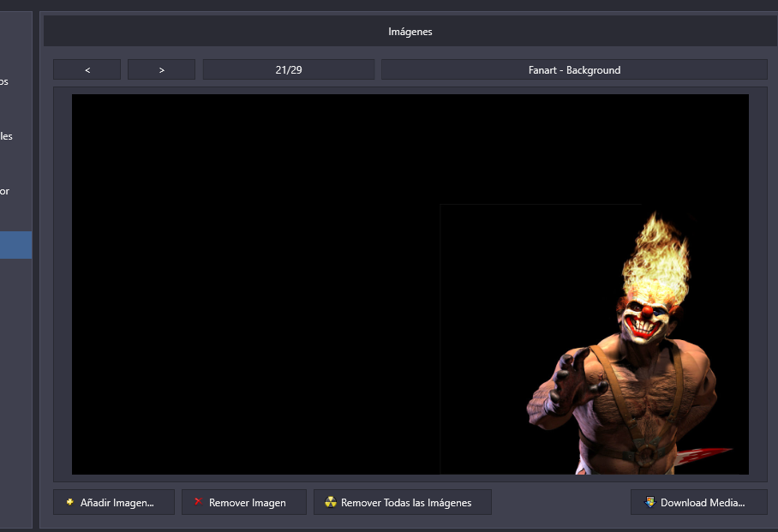This screenshot has height=532, width=778.
Task: Open the Fanart - Background image type selector
Action: (574, 70)
